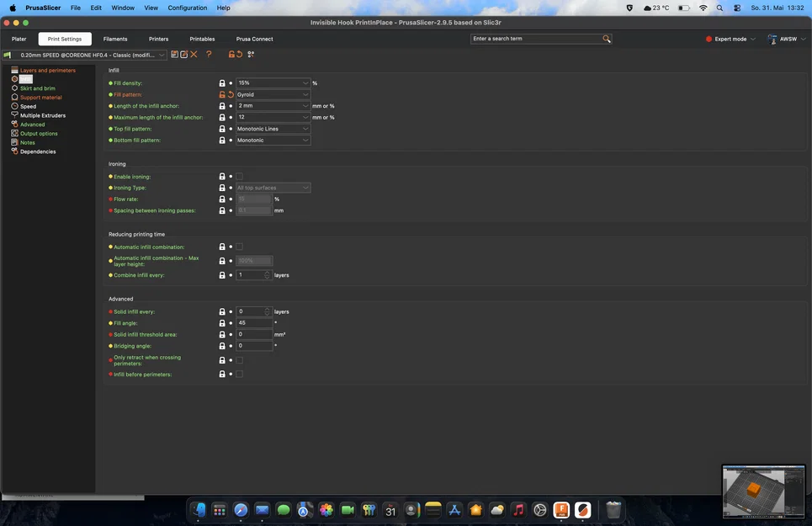Open the question mark help icon
This screenshot has height=526, width=812.
209,55
